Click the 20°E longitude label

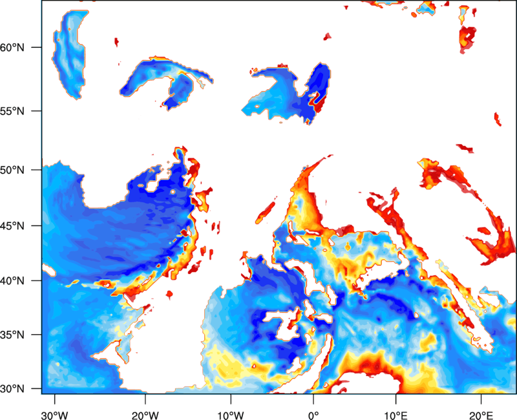click(481, 415)
